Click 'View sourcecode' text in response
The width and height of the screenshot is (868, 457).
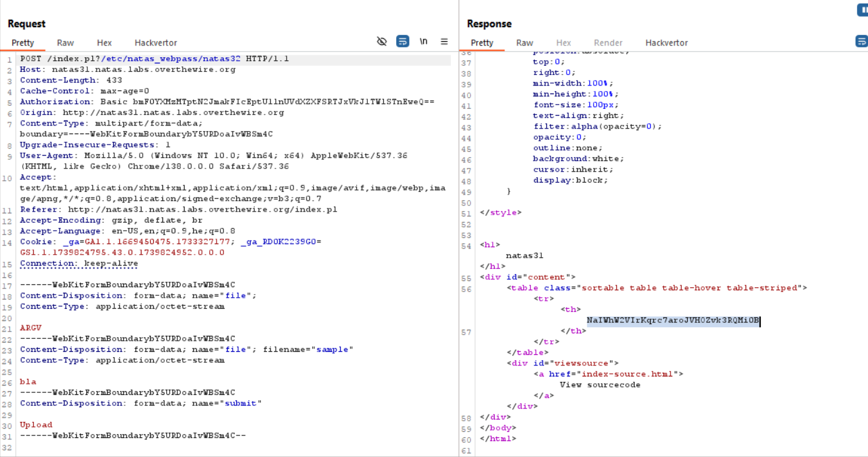600,385
